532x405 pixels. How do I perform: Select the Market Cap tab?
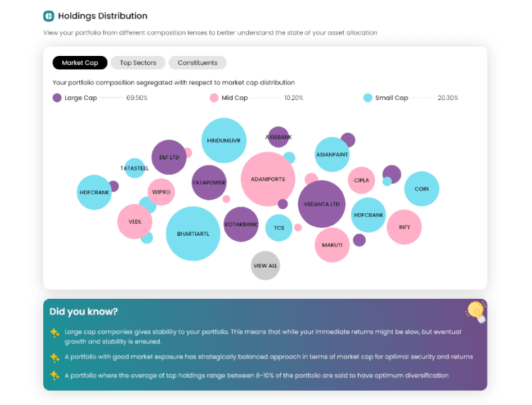(x=80, y=63)
